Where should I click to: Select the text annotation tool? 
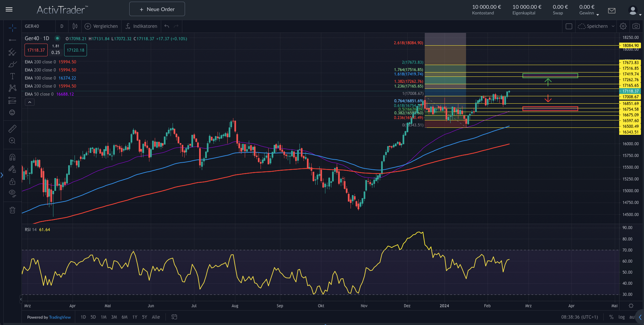coord(12,76)
